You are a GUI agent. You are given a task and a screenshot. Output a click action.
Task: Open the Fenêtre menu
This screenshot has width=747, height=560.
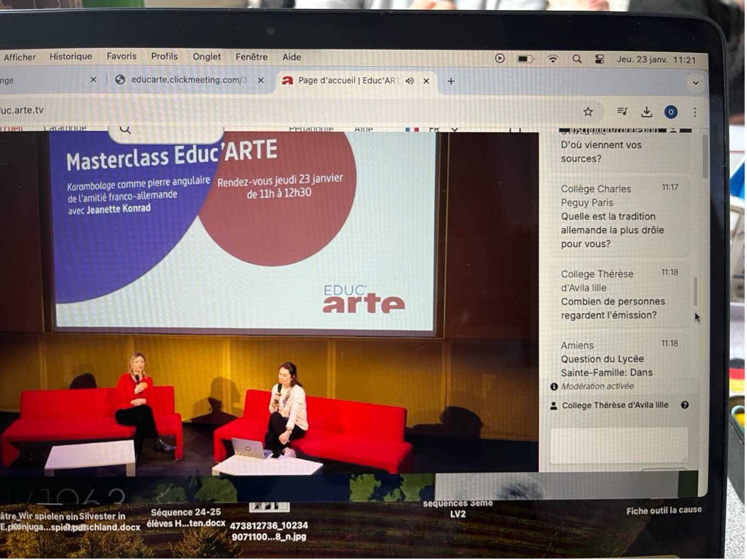point(251,56)
